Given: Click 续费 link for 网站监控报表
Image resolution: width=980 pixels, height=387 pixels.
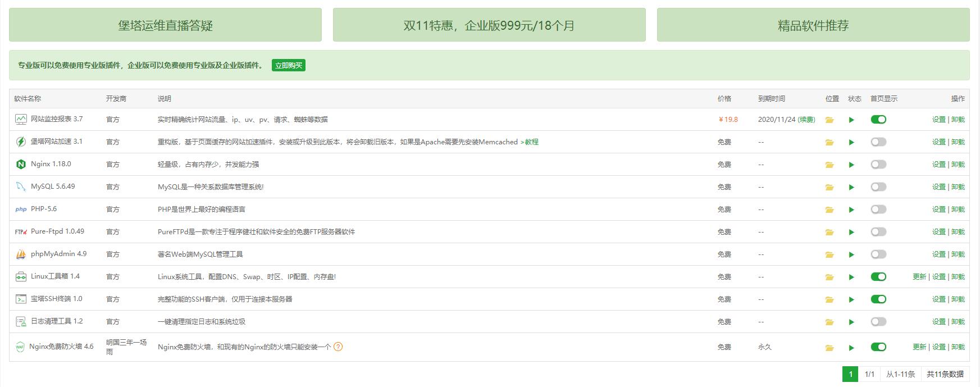Looking at the screenshot, I should (806, 119).
